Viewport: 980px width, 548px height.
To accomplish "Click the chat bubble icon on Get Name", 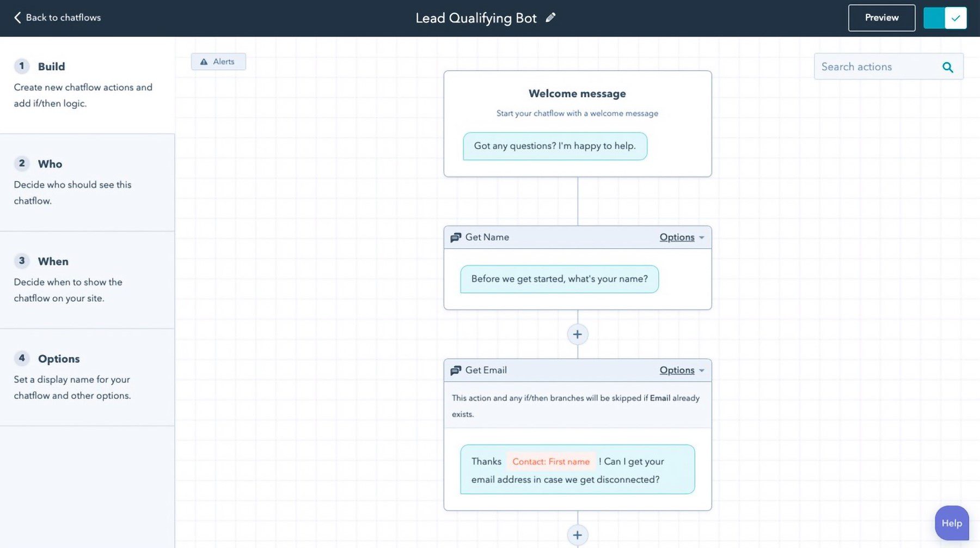I will click(x=455, y=237).
